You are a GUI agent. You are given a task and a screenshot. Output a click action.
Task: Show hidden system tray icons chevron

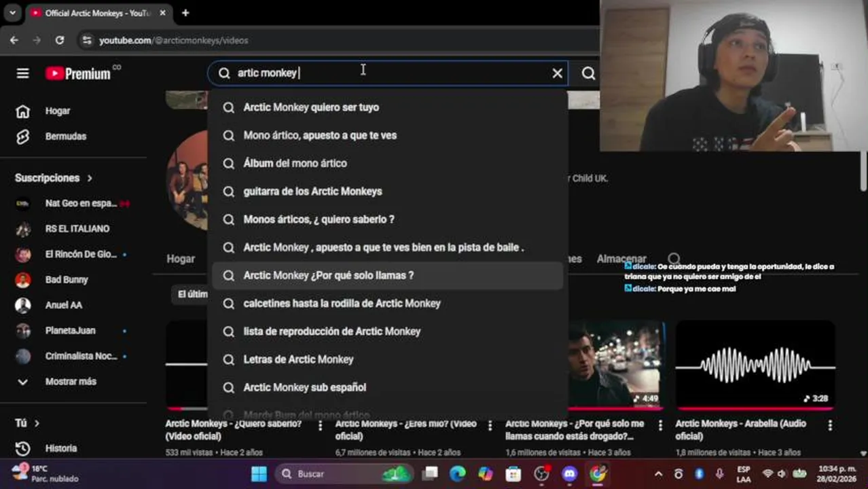(x=658, y=474)
